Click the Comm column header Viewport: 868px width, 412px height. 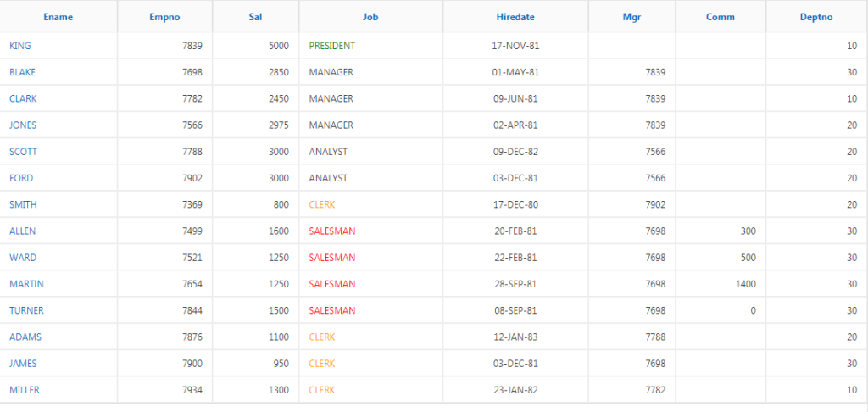click(x=721, y=17)
